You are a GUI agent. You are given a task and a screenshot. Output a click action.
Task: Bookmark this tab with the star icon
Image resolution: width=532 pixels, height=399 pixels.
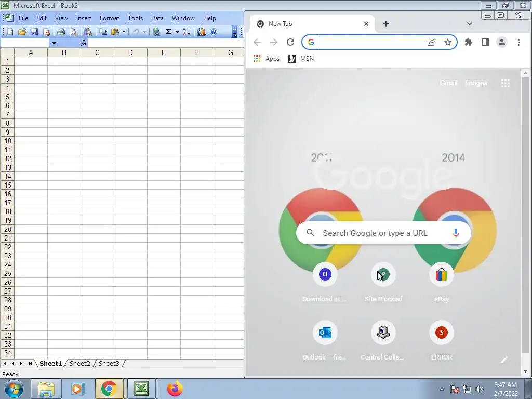tap(448, 42)
